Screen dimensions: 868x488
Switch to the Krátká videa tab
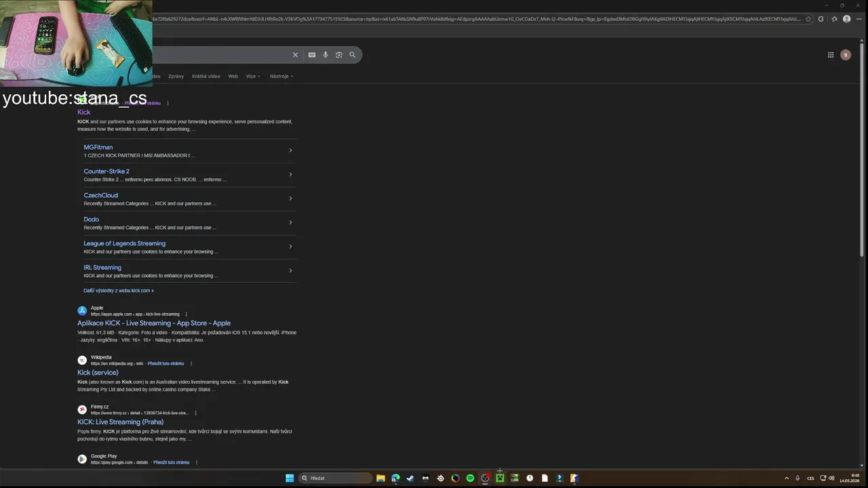[x=206, y=76]
